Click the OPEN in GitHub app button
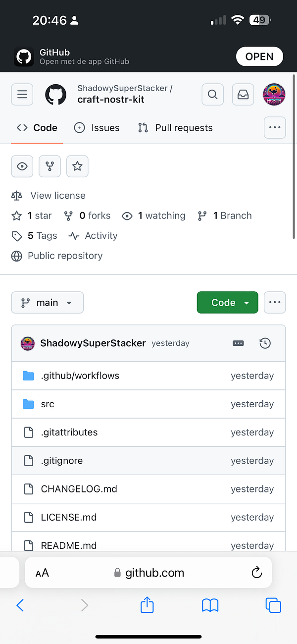This screenshot has width=297, height=644. tap(259, 56)
